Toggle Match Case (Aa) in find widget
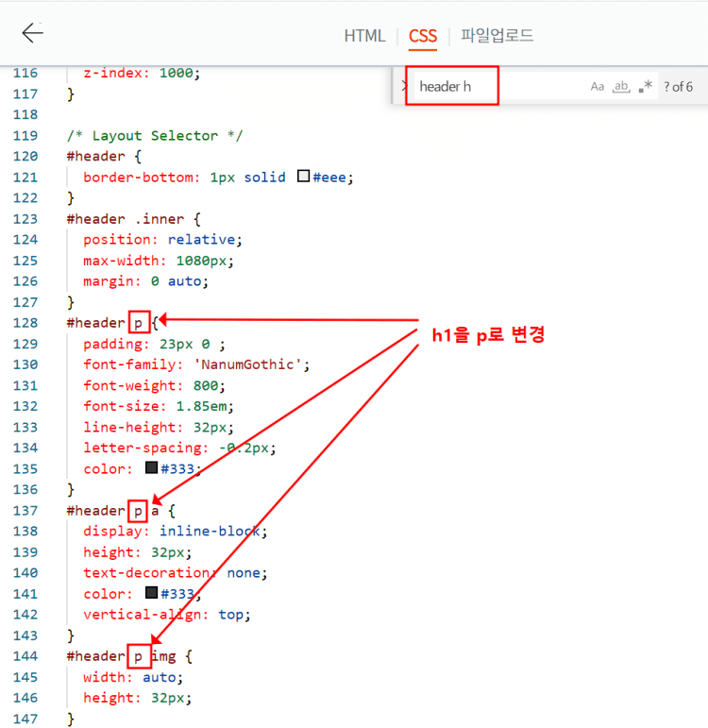The width and height of the screenshot is (708, 728). pos(597,87)
